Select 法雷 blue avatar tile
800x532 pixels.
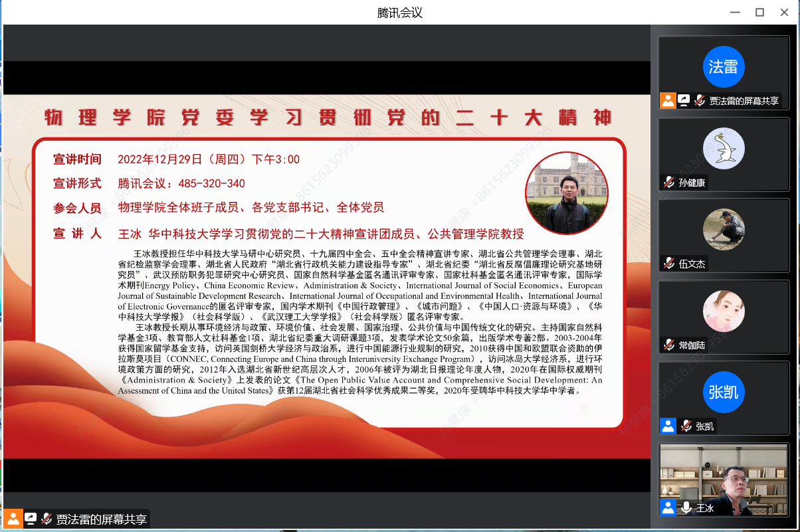click(x=724, y=67)
